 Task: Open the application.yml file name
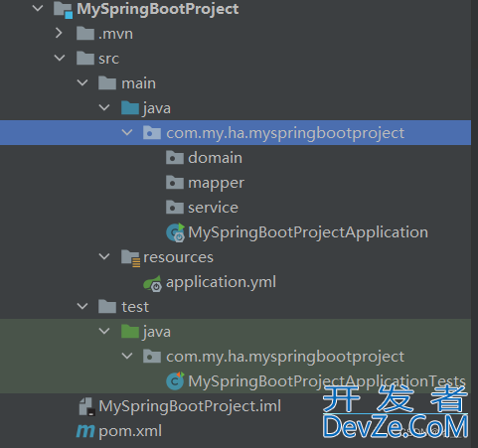[x=221, y=282]
